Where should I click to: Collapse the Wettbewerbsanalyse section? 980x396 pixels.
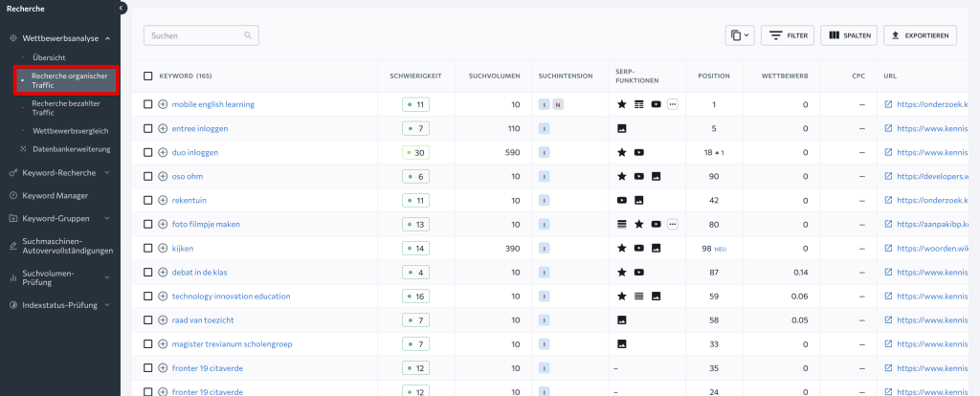click(107, 38)
